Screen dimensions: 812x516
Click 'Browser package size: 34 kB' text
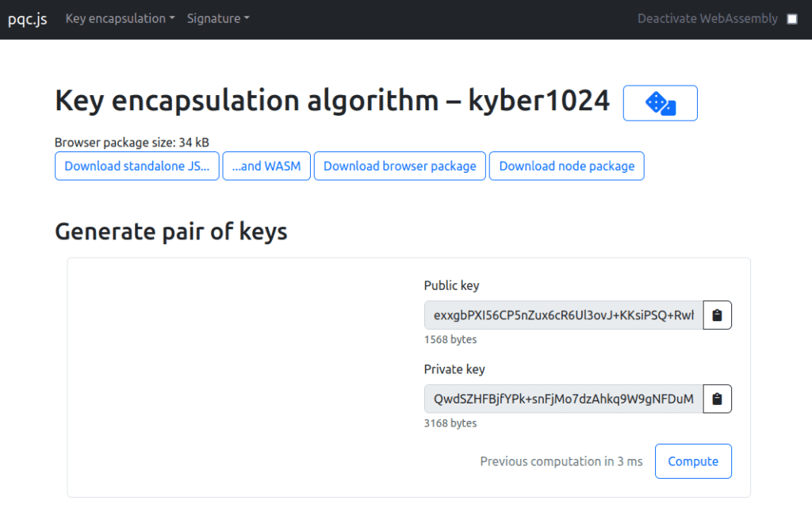(x=132, y=143)
